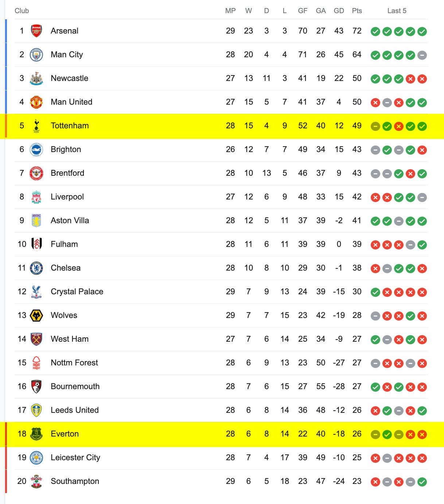Click the Pts column header

click(x=357, y=11)
